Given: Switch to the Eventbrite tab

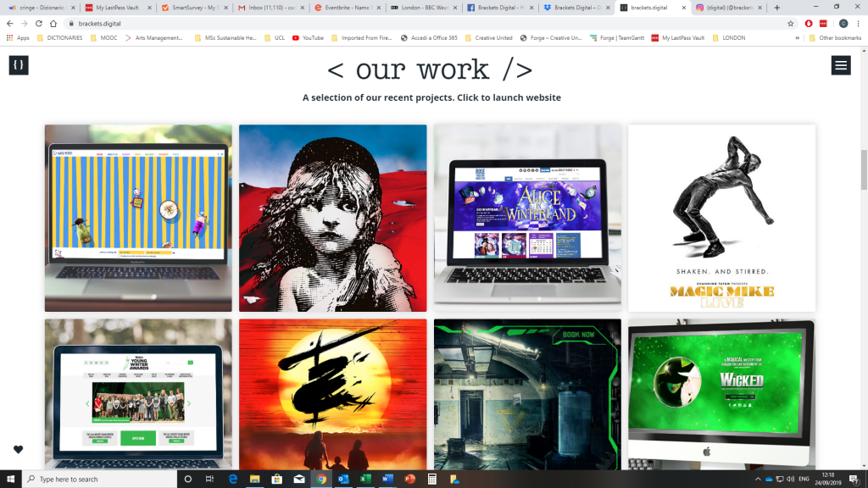Looking at the screenshot, I should click(343, 8).
